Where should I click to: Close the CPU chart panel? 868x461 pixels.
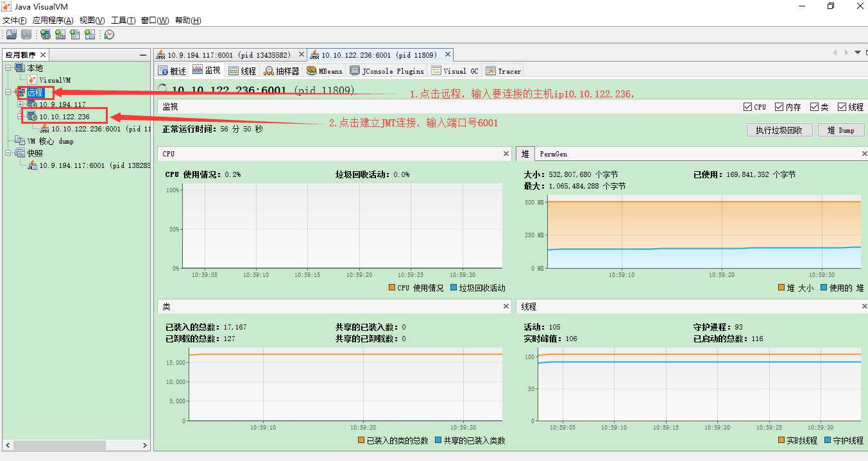(x=506, y=154)
